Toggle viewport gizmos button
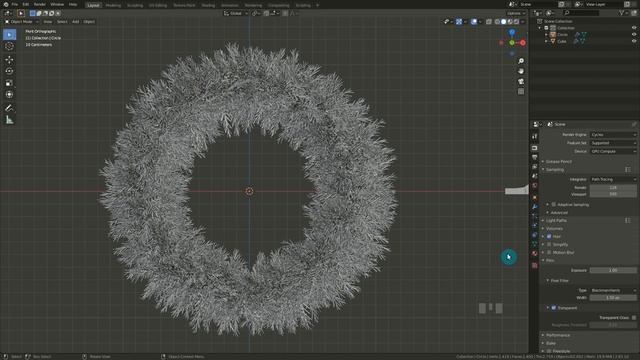This screenshot has height=360, width=640. tap(459, 22)
